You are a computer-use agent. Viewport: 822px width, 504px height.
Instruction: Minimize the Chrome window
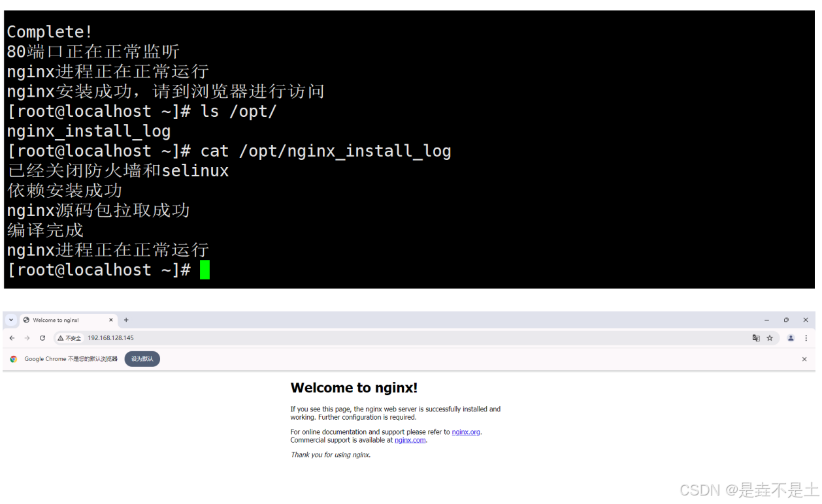[x=766, y=320]
